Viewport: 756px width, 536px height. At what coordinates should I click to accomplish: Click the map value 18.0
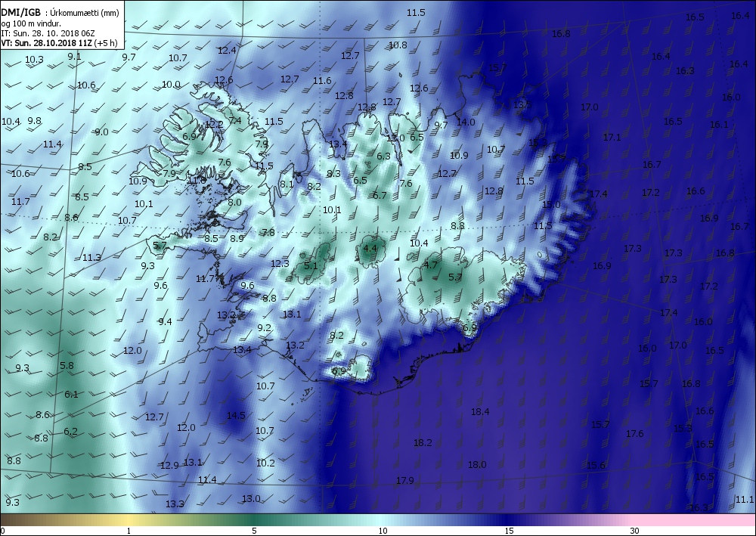[x=477, y=465]
